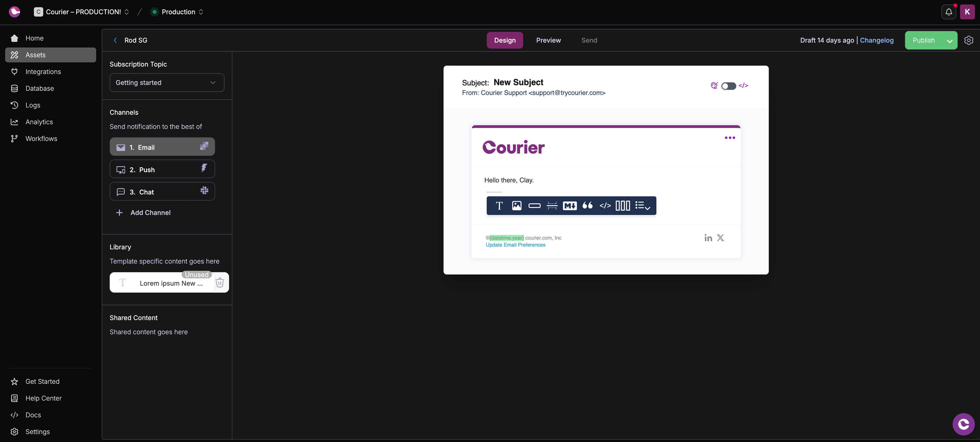The height and width of the screenshot is (442, 980).
Task: Add a Markdown block to the email
Action: pyautogui.click(x=570, y=206)
